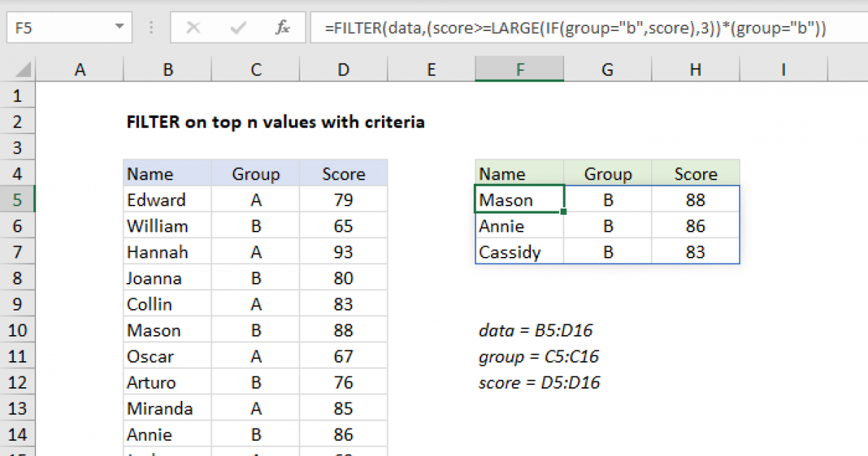Screen dimensions: 868x456
Task: Select row 2 header
Action: [x=18, y=122]
